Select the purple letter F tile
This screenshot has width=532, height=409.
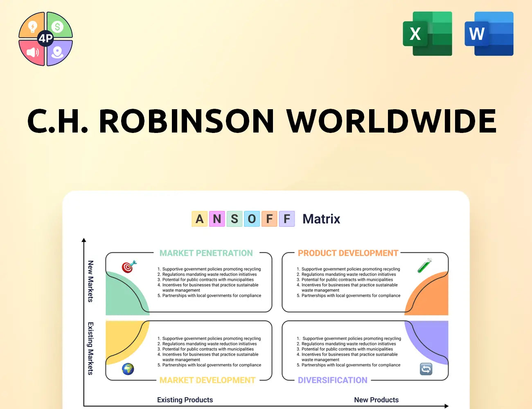(x=287, y=219)
